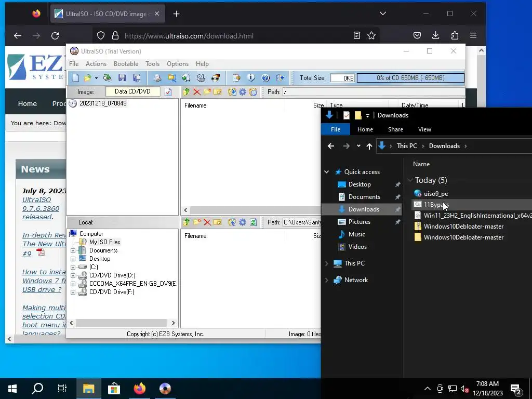Viewport: 532px width, 399px height.
Task: Click the red X delete icon in Local toolbar
Action: [207, 222]
